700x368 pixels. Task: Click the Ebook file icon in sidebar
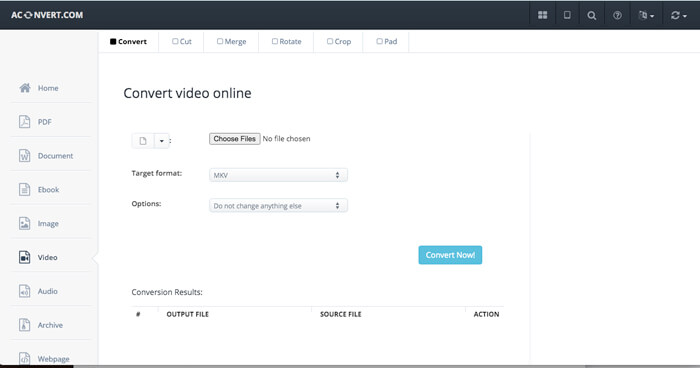(25, 189)
